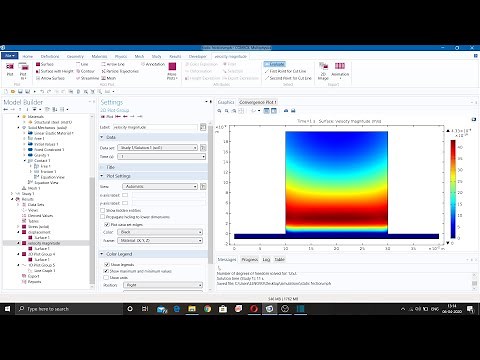Enable Propagate hiding to lower dimensions

(103, 217)
